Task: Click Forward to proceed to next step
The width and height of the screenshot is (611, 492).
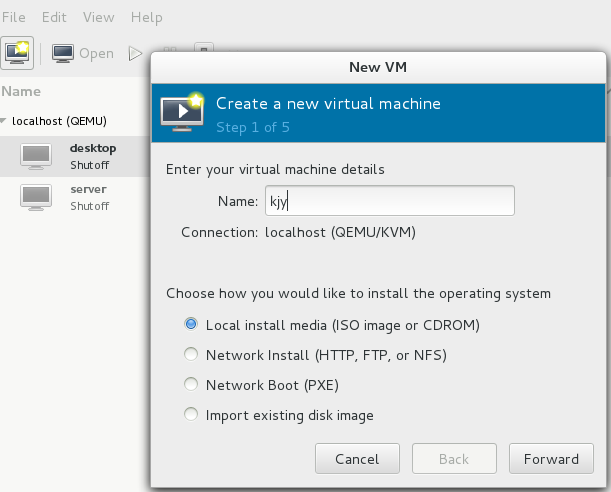Action: tap(551, 458)
